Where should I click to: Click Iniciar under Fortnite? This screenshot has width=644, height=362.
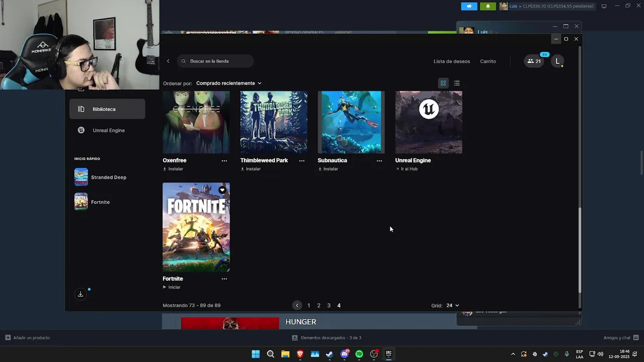point(172,287)
